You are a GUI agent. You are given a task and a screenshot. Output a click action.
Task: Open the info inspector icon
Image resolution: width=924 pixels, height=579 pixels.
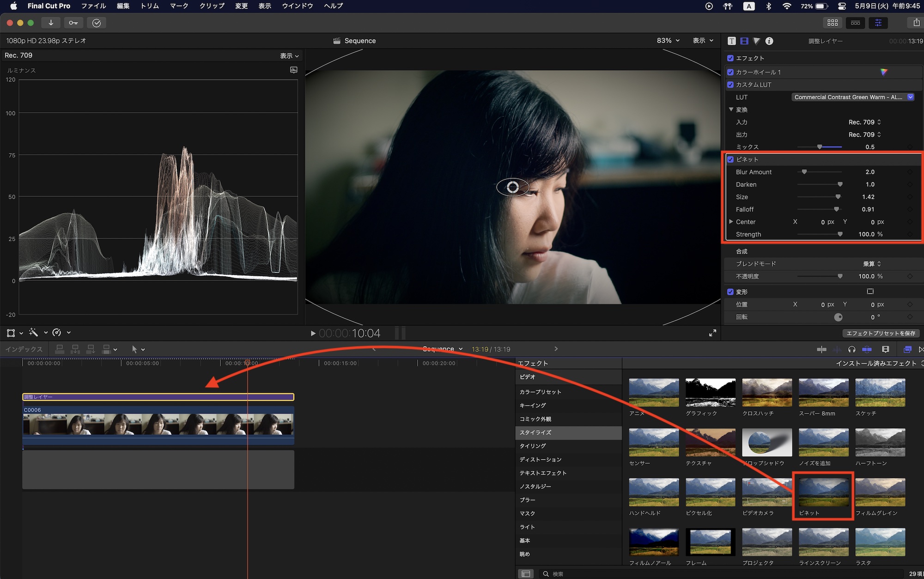tap(769, 41)
